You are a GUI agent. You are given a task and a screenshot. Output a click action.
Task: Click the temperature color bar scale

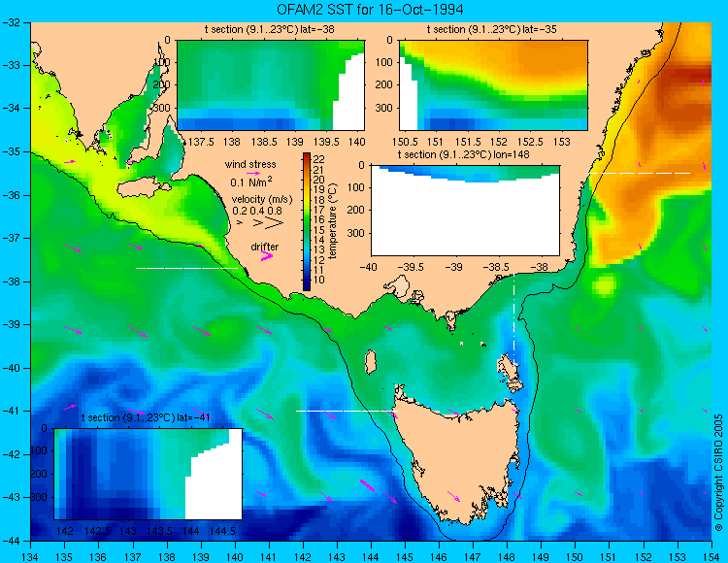(307, 222)
